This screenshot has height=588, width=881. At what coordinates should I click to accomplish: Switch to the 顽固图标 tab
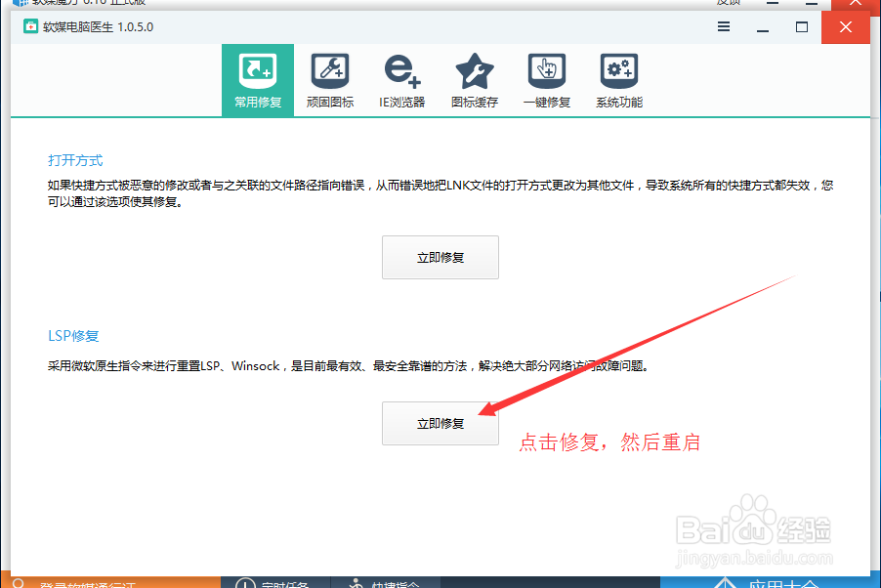click(329, 80)
